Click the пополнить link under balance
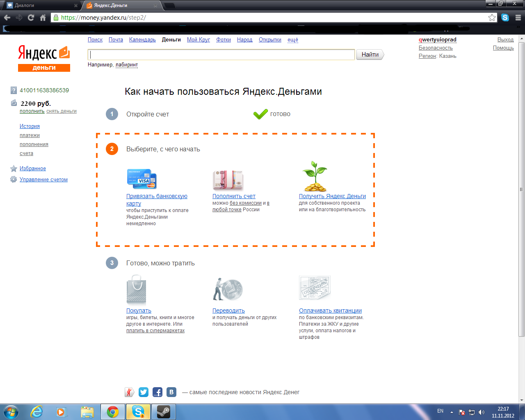Viewport: 525px width, 420px height. (x=32, y=111)
